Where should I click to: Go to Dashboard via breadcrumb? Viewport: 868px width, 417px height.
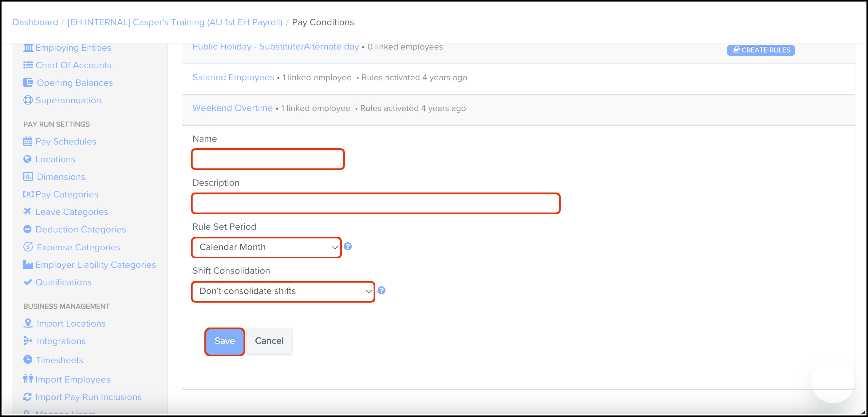point(35,22)
